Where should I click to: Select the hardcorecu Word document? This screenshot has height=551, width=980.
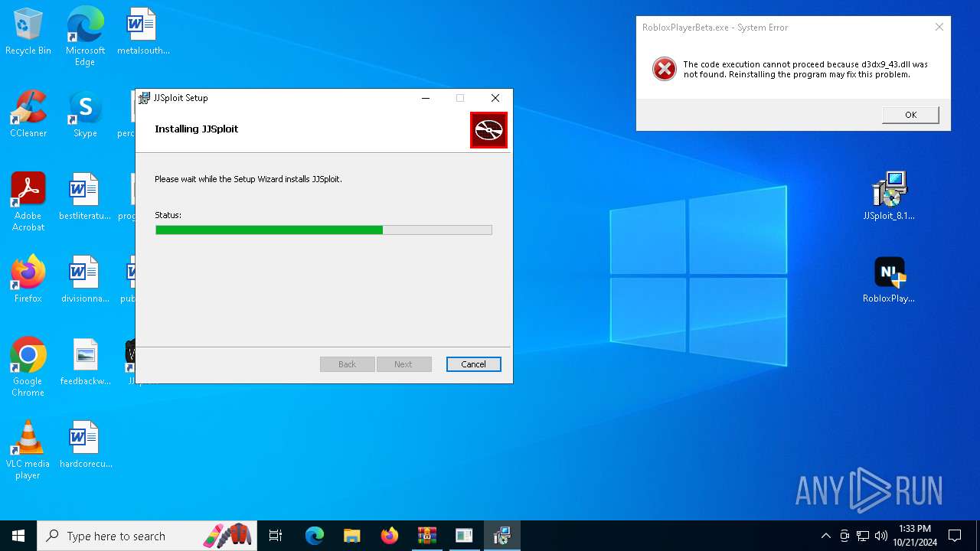pyautogui.click(x=85, y=445)
